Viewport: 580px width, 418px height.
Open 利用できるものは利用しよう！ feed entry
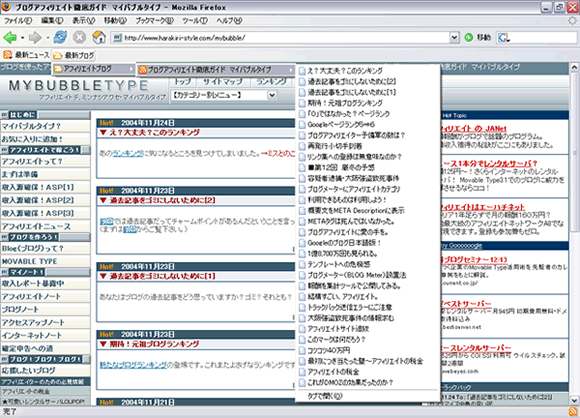tap(368, 200)
